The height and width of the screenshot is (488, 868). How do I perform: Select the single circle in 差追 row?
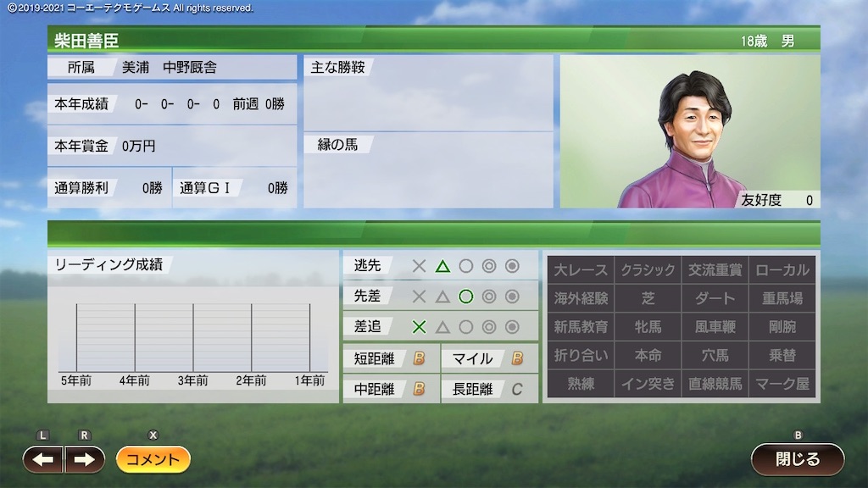[466, 327]
